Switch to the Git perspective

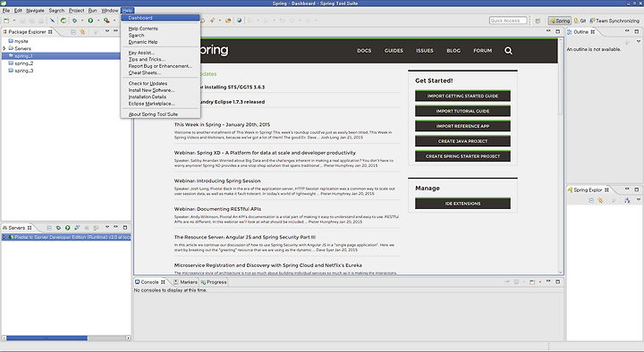click(x=580, y=21)
